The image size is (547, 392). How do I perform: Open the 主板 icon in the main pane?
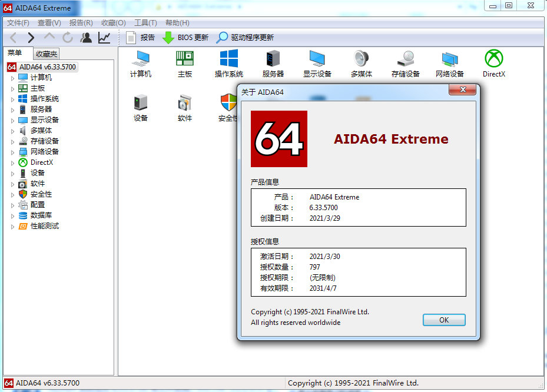pos(185,64)
